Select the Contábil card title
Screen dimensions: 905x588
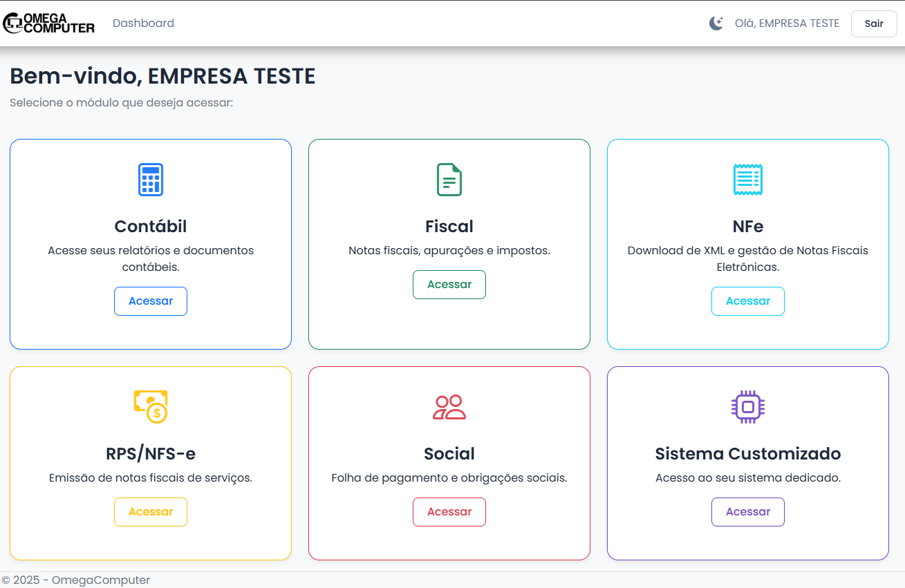click(151, 227)
